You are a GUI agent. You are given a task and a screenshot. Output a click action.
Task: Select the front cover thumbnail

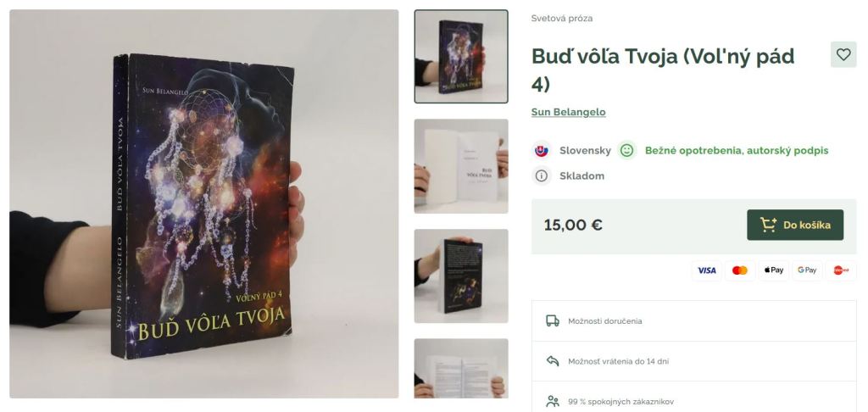pos(461,57)
